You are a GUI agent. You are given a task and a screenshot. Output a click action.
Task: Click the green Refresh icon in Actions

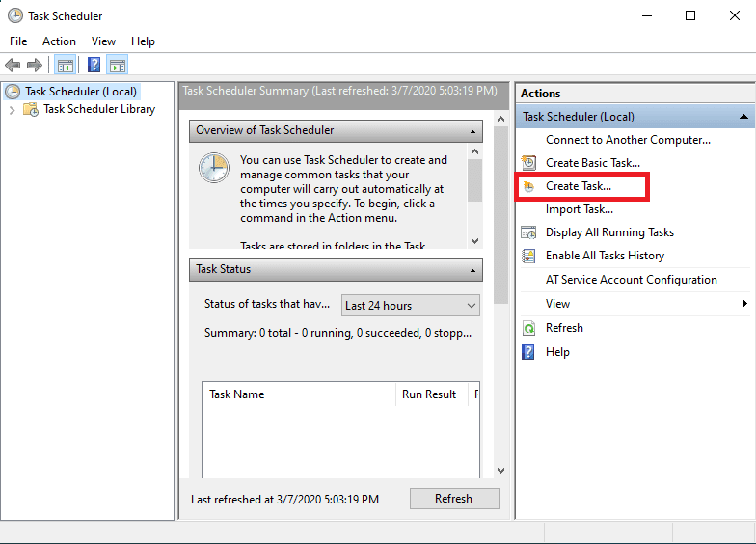click(x=528, y=328)
